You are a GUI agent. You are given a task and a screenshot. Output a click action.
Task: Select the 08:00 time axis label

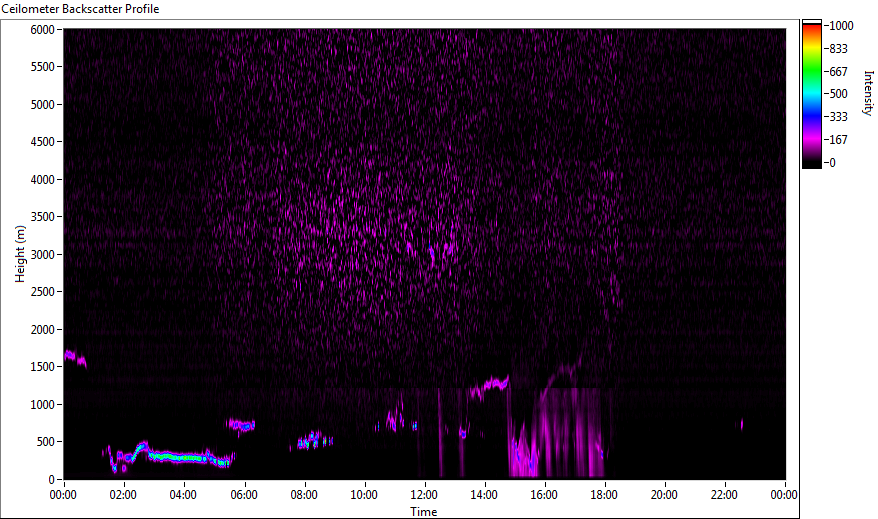tap(304, 495)
